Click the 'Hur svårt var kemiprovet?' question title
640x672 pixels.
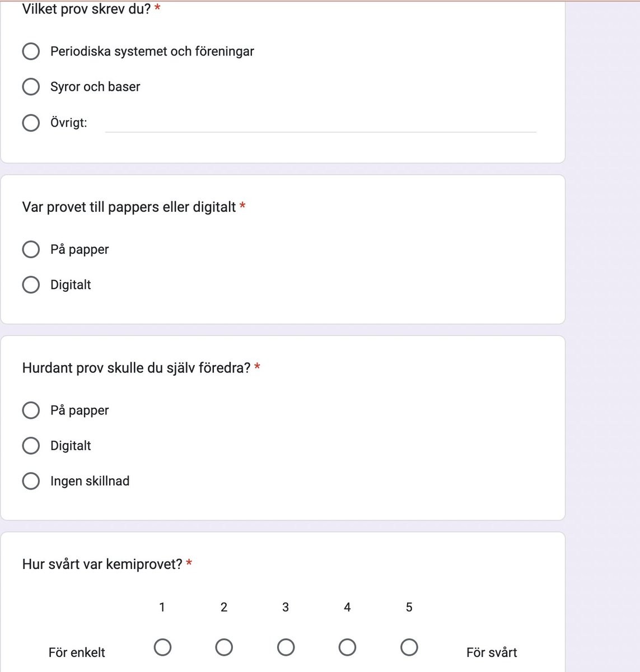click(x=102, y=564)
